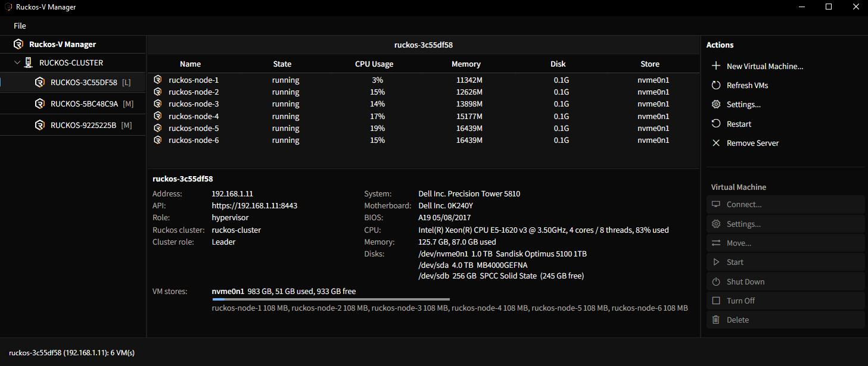
Task: Click the RUCKOS-CLUSTER server icon
Action: tap(28, 62)
